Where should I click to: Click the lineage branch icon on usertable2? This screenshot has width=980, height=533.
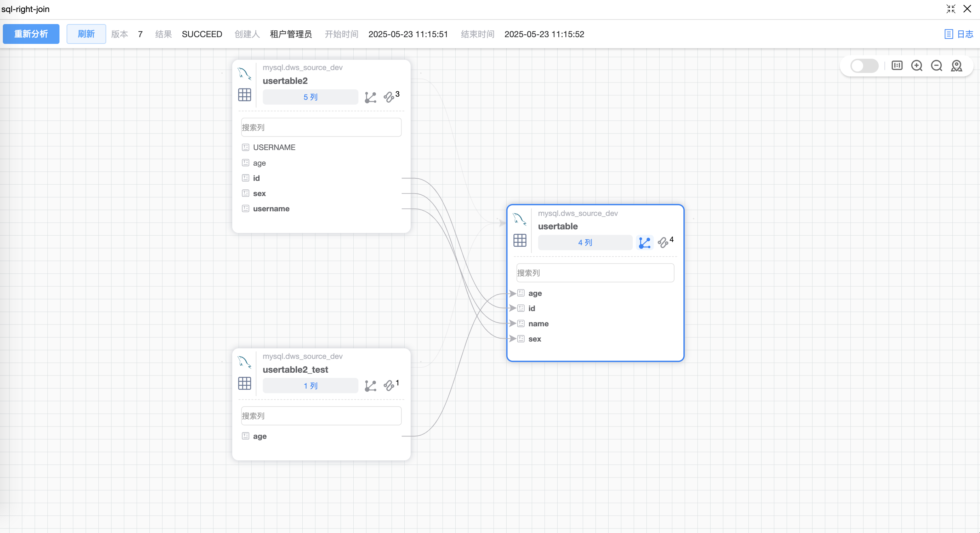pyautogui.click(x=370, y=97)
